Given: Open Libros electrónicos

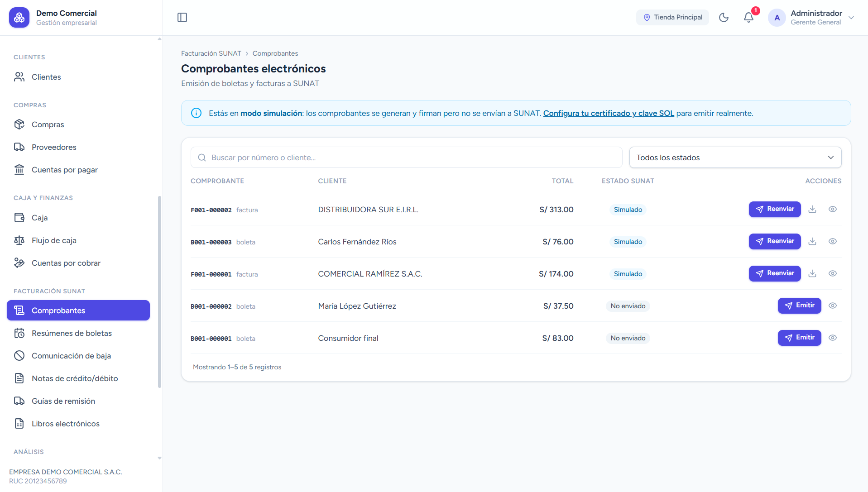Looking at the screenshot, I should pos(78,424).
